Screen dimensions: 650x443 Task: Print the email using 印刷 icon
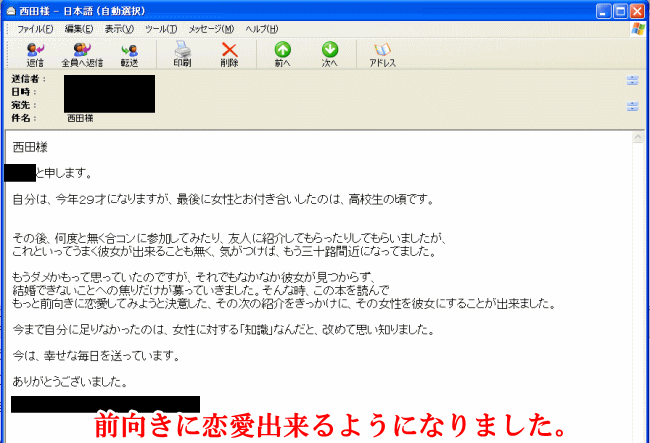pyautogui.click(x=182, y=53)
